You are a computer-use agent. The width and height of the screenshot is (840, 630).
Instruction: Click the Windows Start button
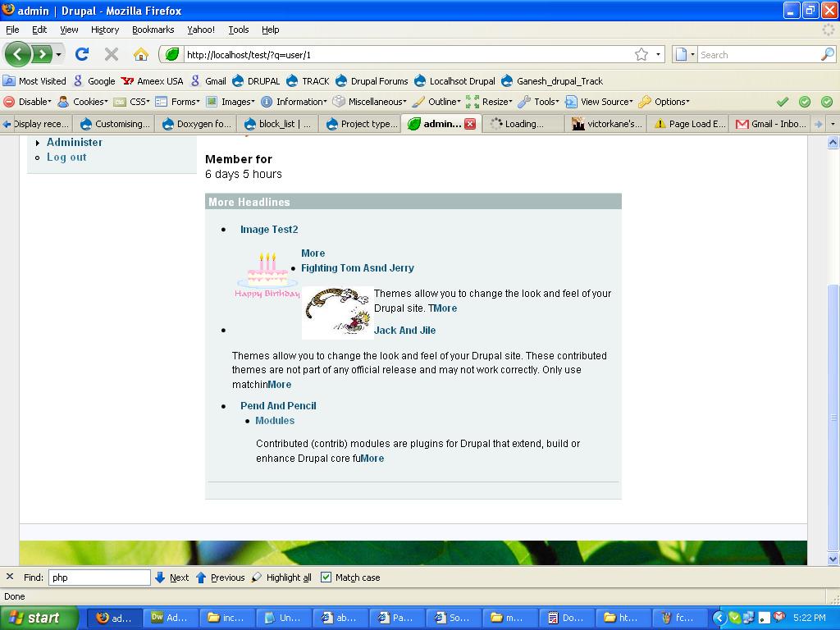pos(39,618)
